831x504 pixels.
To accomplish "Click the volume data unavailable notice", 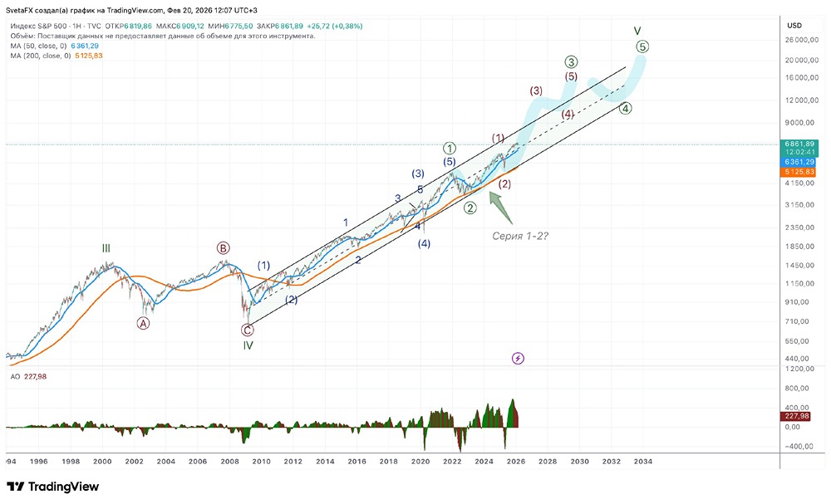I will [163, 36].
